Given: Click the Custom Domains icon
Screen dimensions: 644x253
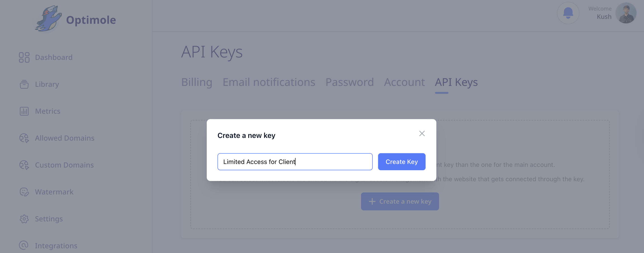Looking at the screenshot, I should pyautogui.click(x=24, y=165).
